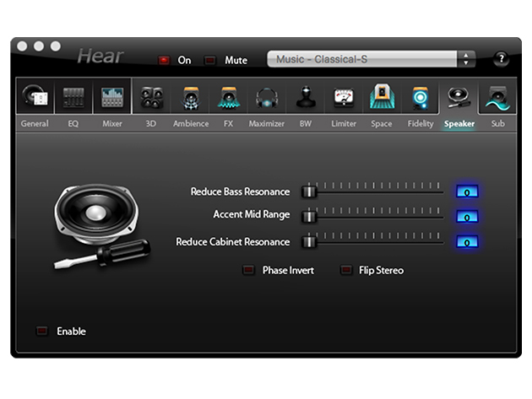Image resolution: width=532 pixels, height=399 pixels.
Task: Open the General panel icon
Action: (35, 96)
